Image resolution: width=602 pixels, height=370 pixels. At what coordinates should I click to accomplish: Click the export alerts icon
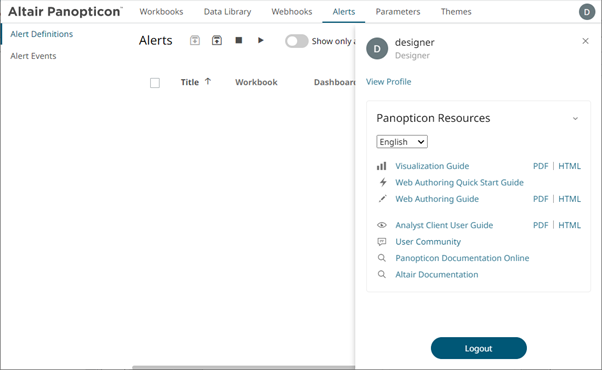pos(217,40)
